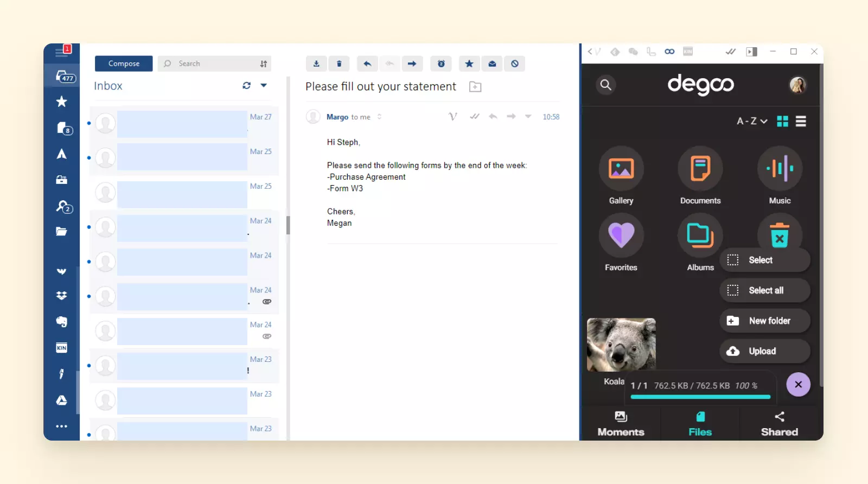Switch to the Shared tab

coord(780,424)
